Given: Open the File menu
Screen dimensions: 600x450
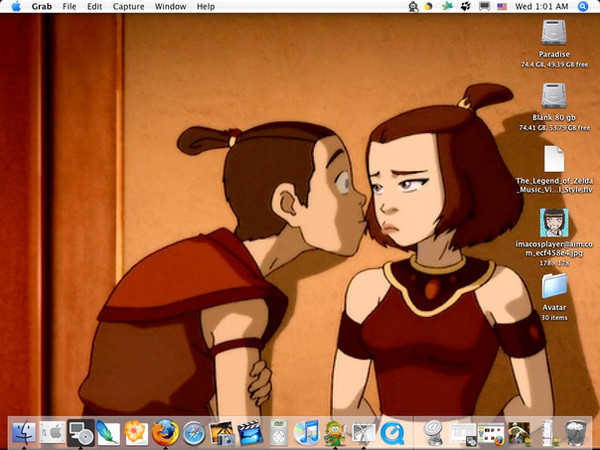Looking at the screenshot, I should pyautogui.click(x=69, y=7).
